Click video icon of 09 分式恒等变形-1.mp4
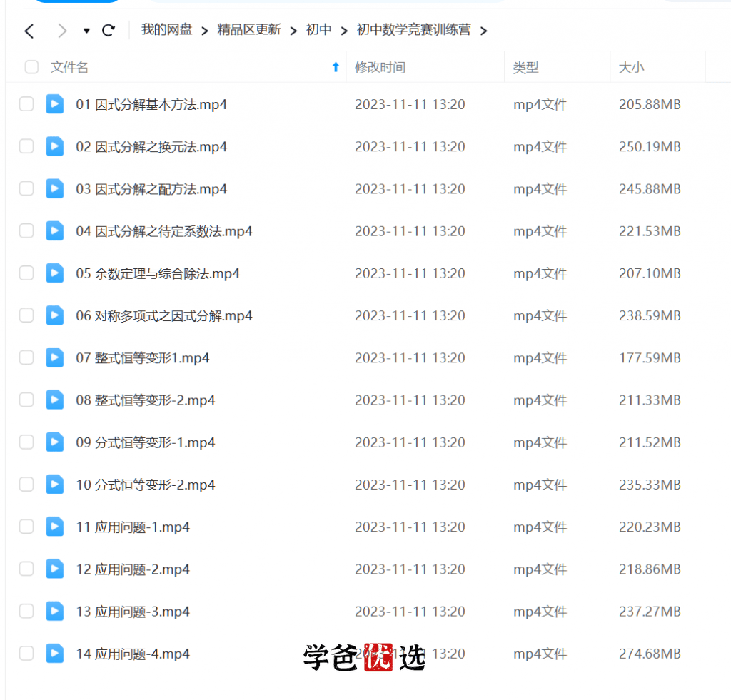 (55, 442)
